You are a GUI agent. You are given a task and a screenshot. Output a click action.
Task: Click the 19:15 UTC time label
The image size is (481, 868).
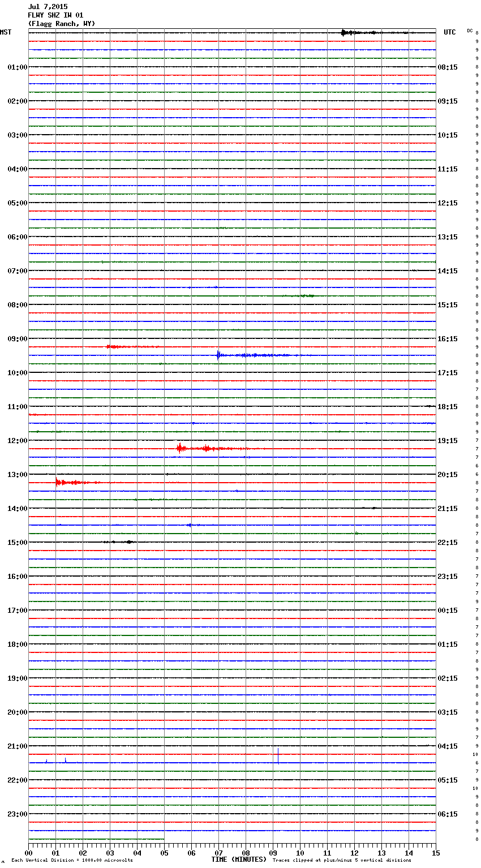click(x=448, y=441)
